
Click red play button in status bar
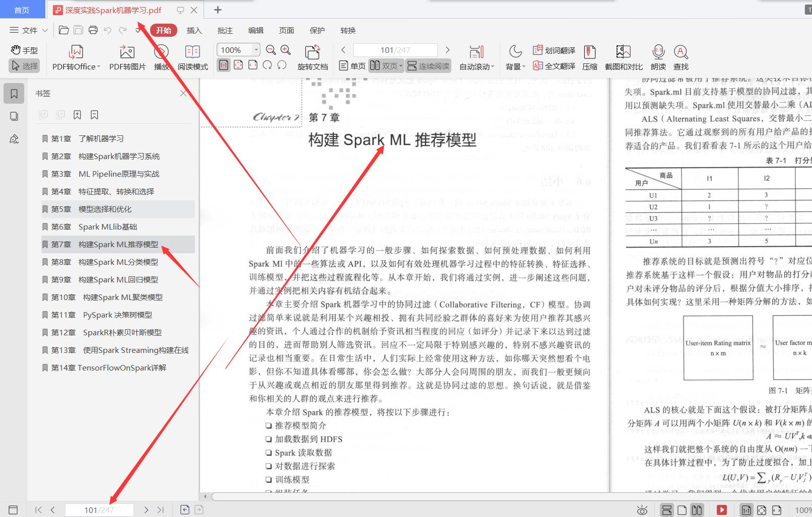coord(721,510)
